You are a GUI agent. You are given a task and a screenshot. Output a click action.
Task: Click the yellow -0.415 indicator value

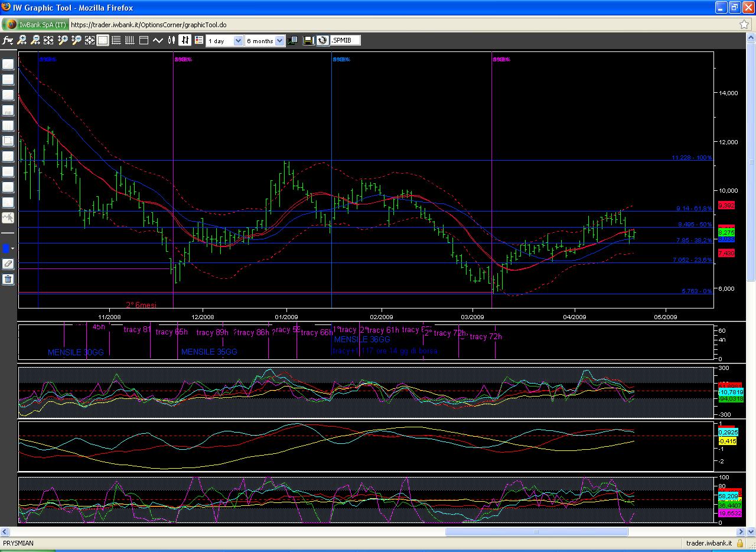tap(727, 441)
